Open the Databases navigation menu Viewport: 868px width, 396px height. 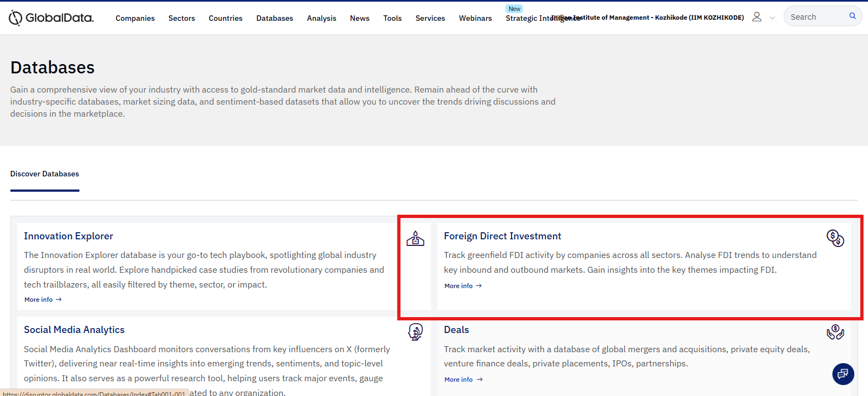(x=274, y=18)
